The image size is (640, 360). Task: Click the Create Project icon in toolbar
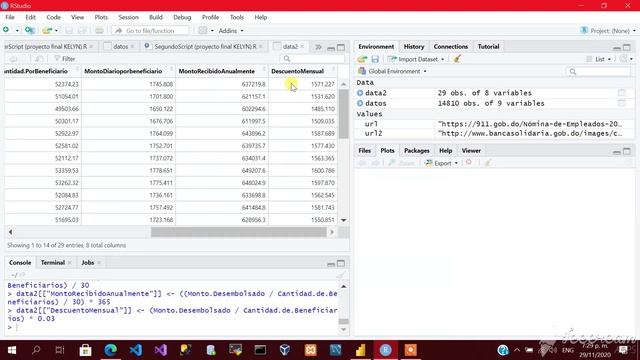tap(29, 30)
